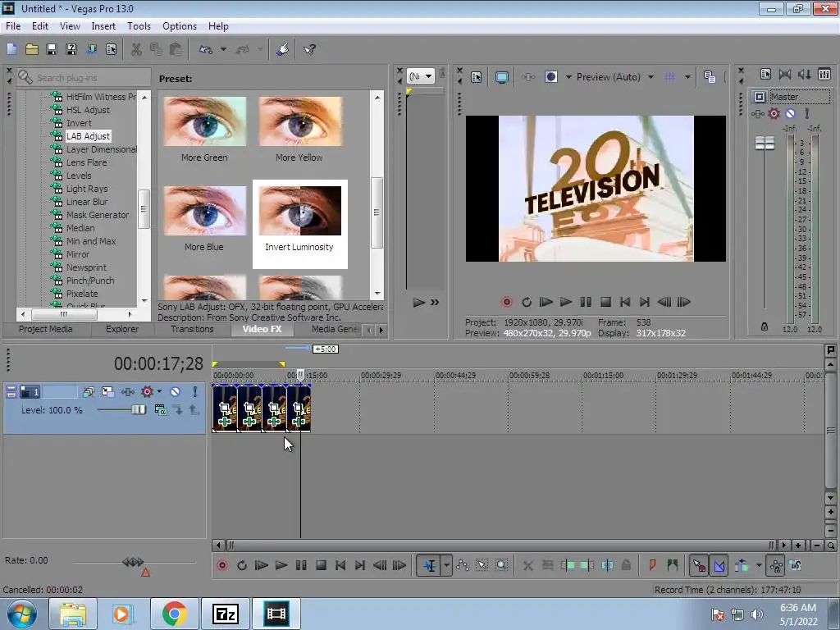Select Light Rays in the plug-in list
The width and height of the screenshot is (840, 630).
pyautogui.click(x=87, y=189)
